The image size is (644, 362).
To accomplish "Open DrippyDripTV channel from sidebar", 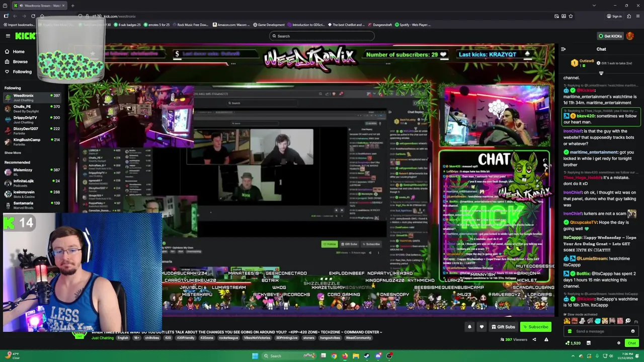I will click(32, 120).
